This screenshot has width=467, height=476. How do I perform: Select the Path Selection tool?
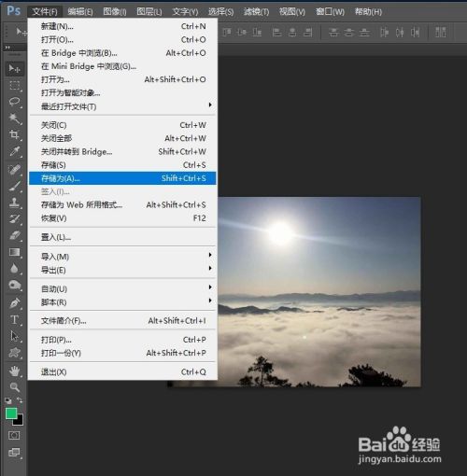[x=14, y=336]
